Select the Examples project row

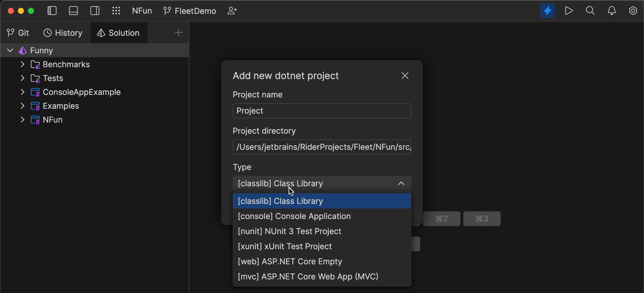(x=95, y=106)
